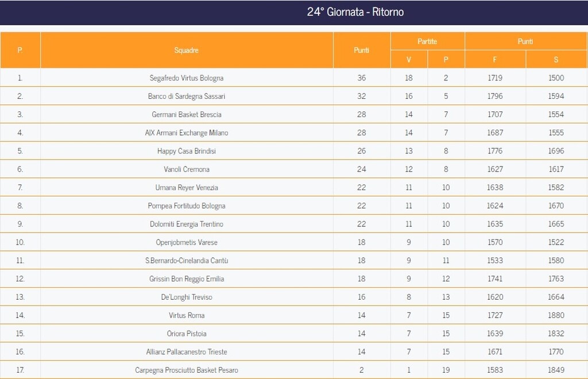The image size is (588, 379).
Task: Select Banco di Sardegna Sassari row
Action: (x=187, y=96)
